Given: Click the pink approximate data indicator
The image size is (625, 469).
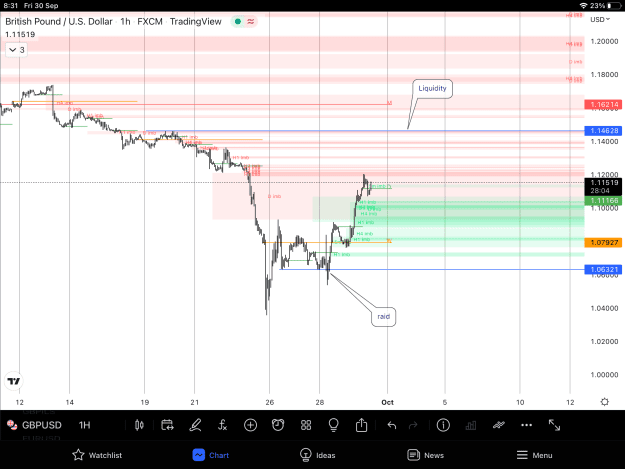Looking at the screenshot, I should [x=251, y=22].
